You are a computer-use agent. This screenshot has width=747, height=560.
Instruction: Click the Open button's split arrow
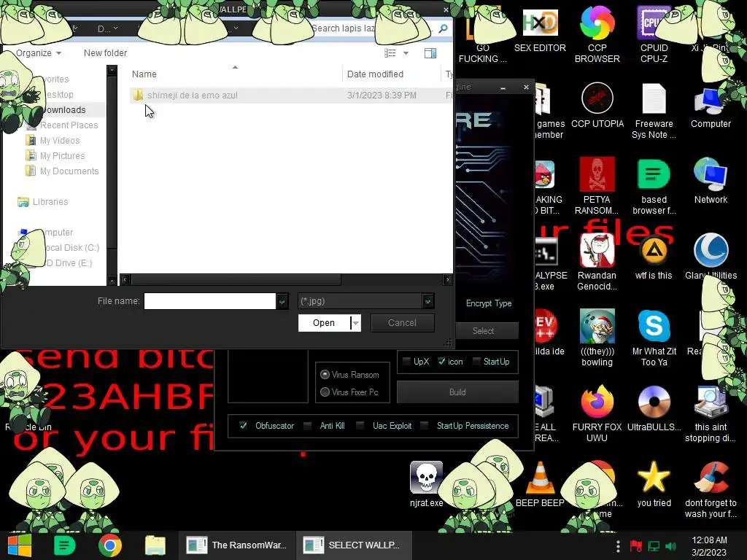[x=355, y=323]
